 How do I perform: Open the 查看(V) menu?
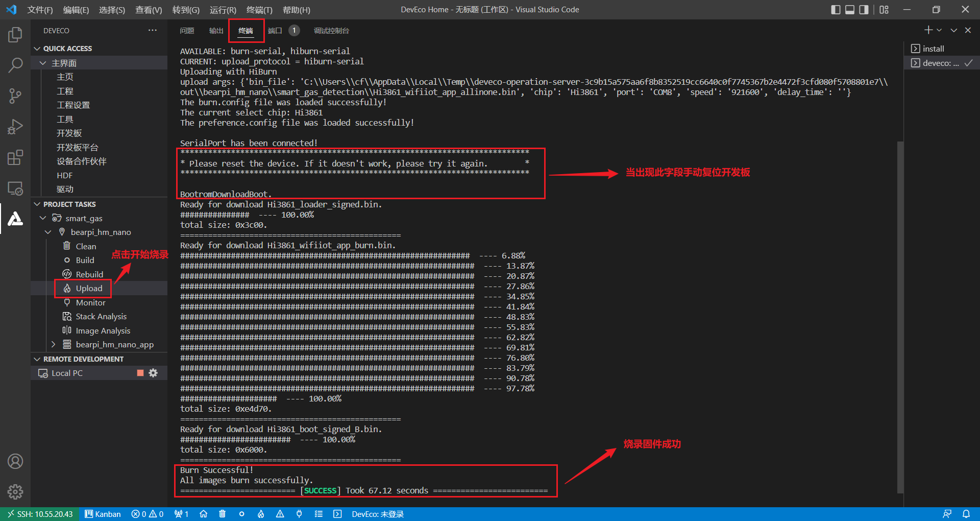coord(149,10)
